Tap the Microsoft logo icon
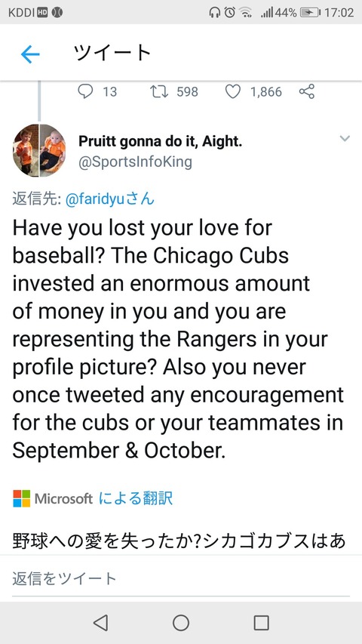Viewport: 362px width, 644px height. 21,498
